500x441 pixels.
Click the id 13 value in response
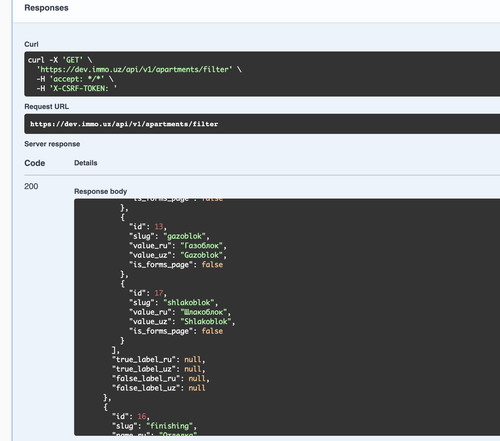[x=159, y=227]
